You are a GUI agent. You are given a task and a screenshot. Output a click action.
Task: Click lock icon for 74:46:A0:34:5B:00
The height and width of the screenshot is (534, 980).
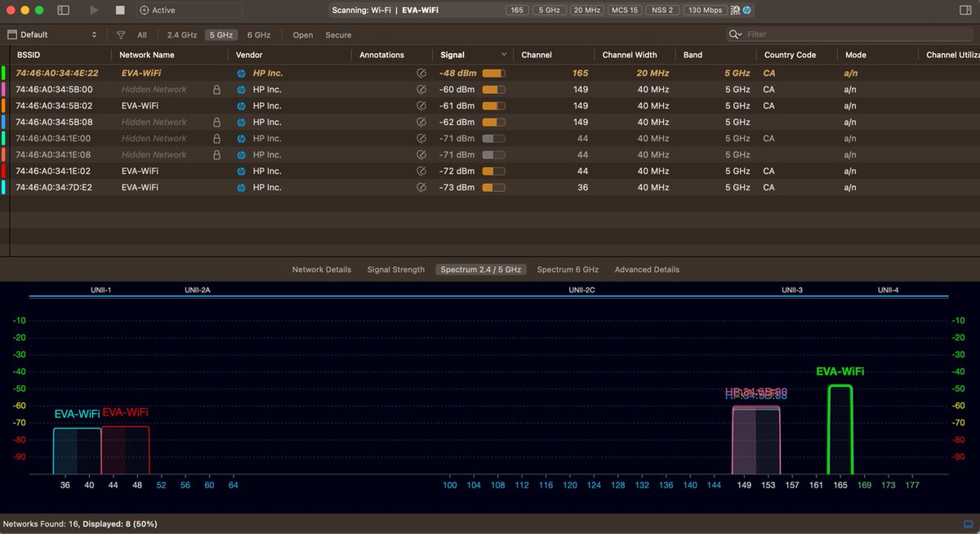tap(216, 90)
